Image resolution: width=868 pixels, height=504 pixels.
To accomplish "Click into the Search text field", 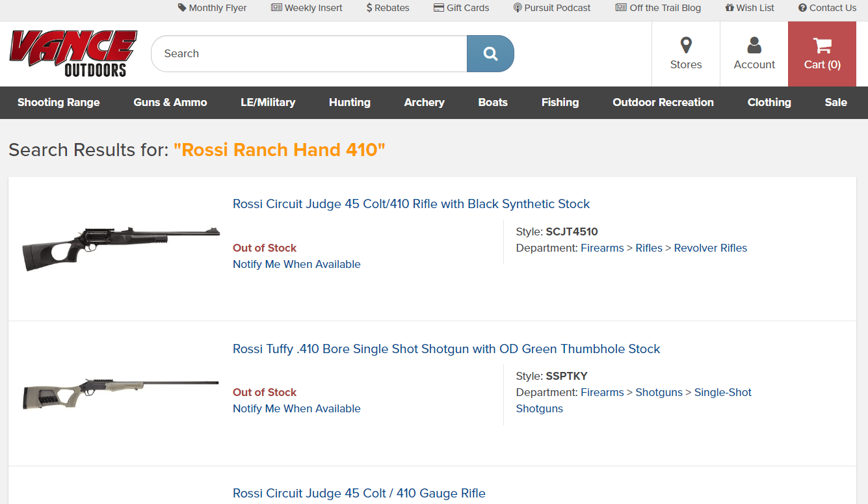I will point(309,53).
